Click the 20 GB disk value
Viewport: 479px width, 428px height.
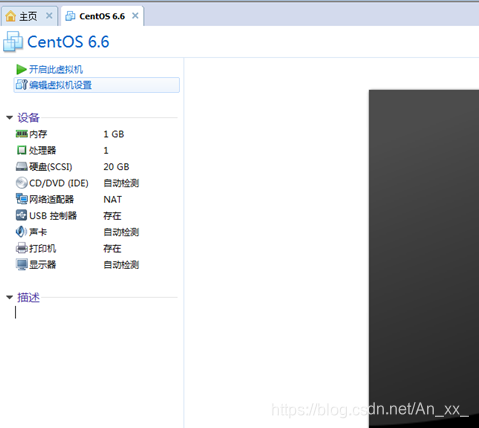coord(116,167)
